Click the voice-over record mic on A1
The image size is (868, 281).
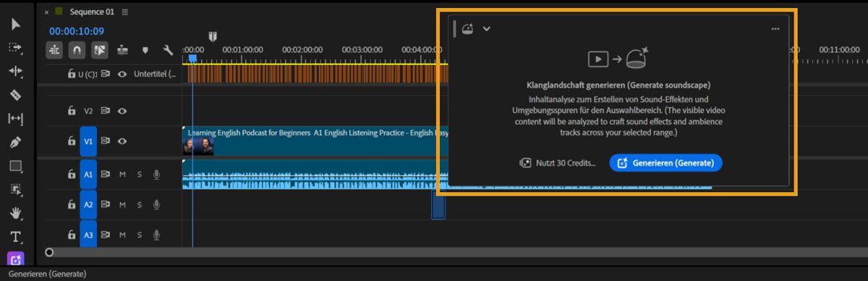pyautogui.click(x=156, y=175)
